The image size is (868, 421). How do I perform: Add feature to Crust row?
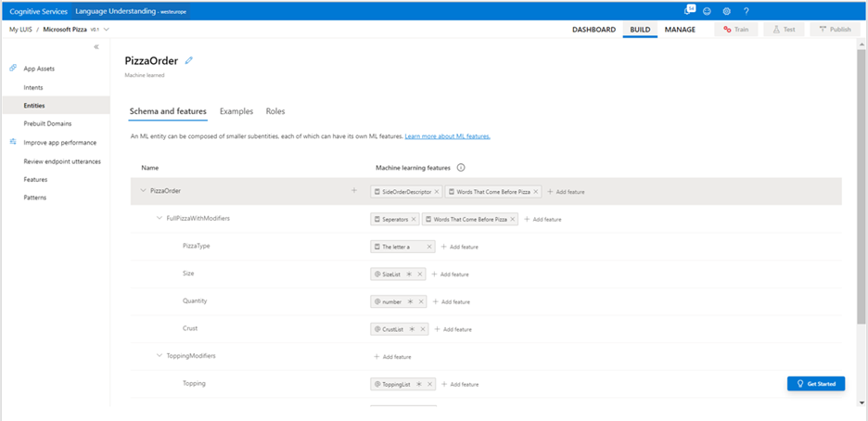(453, 329)
